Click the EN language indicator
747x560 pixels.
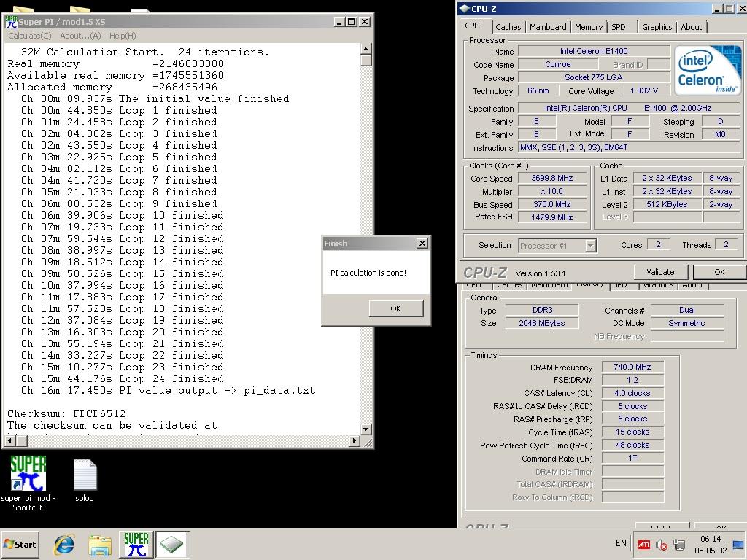tap(621, 542)
